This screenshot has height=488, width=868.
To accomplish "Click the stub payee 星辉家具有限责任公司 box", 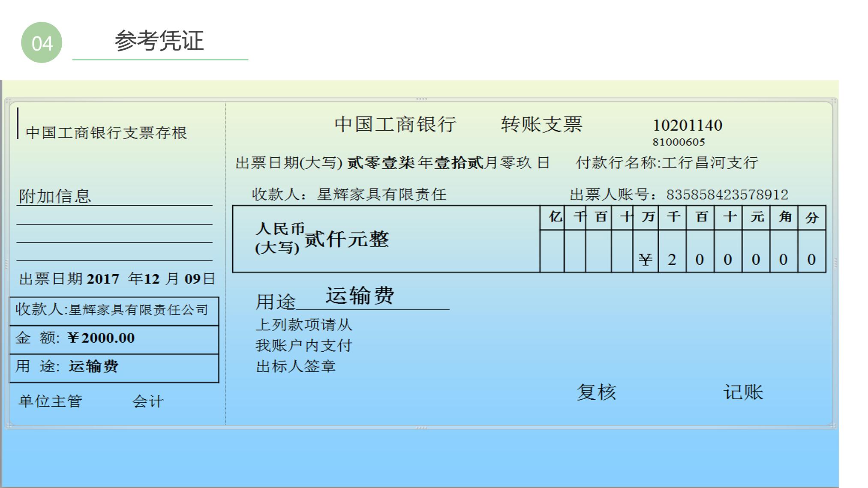I will pyautogui.click(x=114, y=311).
